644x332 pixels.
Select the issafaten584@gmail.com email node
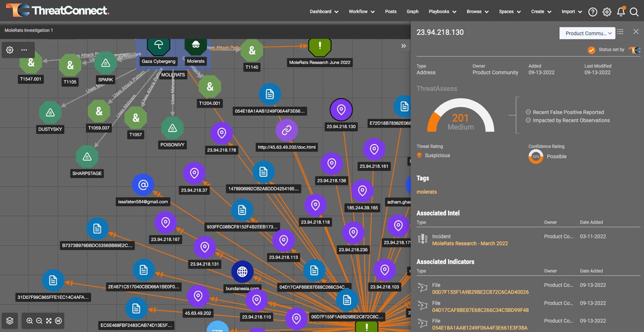pos(143,185)
